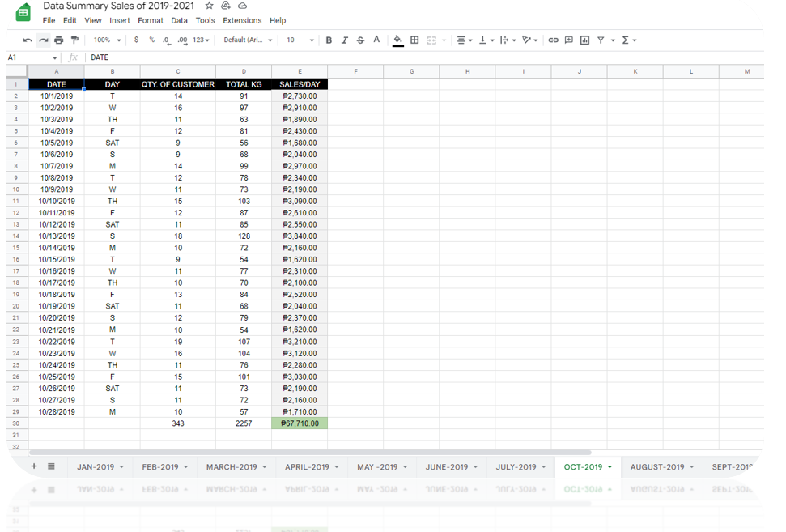Open the zoom 100% dropdown
This screenshot has height=532, width=786.
tap(108, 40)
